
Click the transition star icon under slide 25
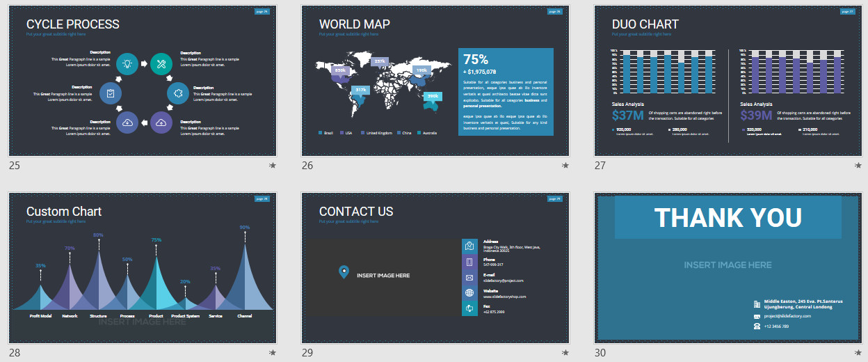[x=273, y=166]
